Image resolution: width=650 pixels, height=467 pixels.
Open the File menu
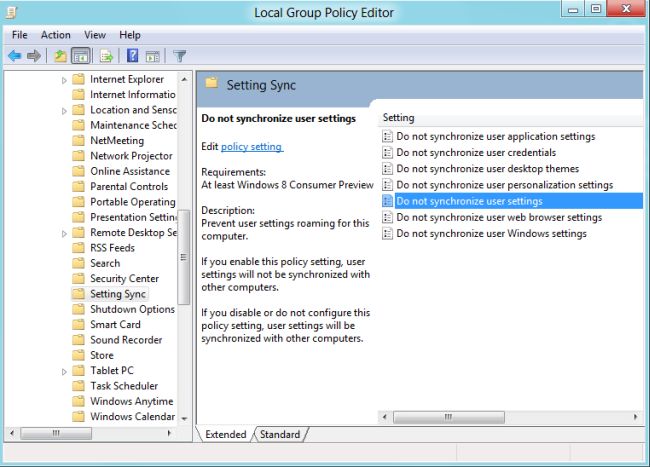point(19,35)
